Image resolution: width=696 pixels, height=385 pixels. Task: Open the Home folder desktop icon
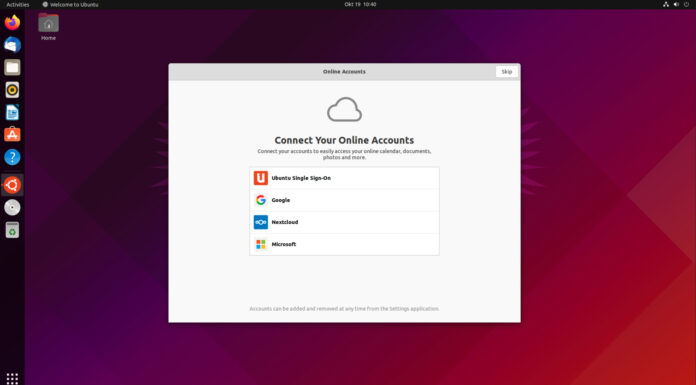tap(48, 27)
